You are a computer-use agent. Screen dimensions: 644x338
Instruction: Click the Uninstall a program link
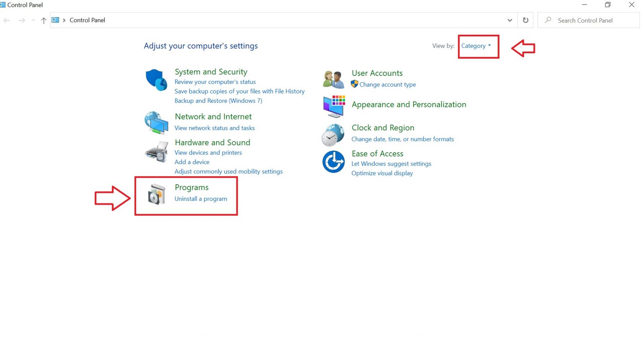pos(201,199)
